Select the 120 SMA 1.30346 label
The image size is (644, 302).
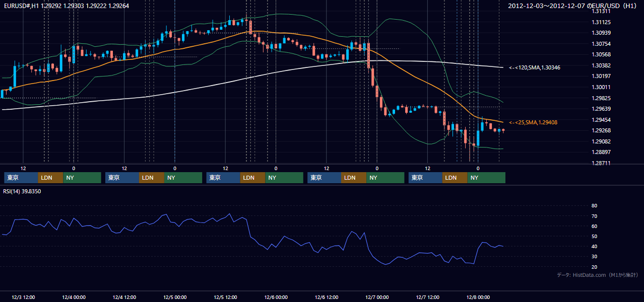(x=535, y=67)
